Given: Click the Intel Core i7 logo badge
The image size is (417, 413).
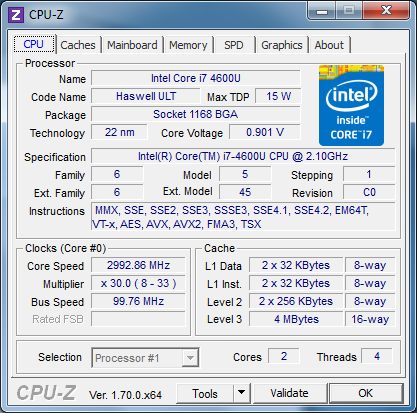Looking at the screenshot, I should pyautogui.click(x=351, y=105).
